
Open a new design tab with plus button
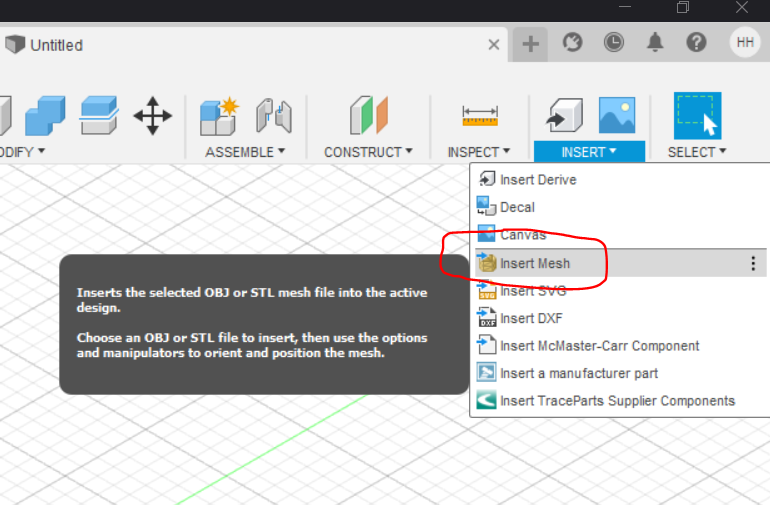point(530,44)
